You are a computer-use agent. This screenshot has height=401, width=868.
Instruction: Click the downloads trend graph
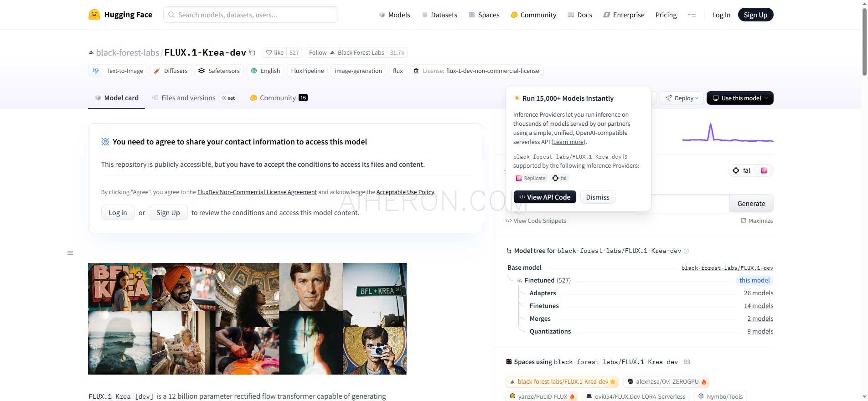[728, 134]
